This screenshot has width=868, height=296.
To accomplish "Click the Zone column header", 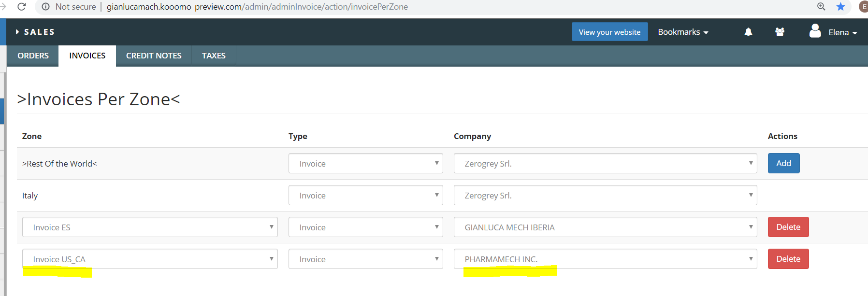I will coord(32,136).
